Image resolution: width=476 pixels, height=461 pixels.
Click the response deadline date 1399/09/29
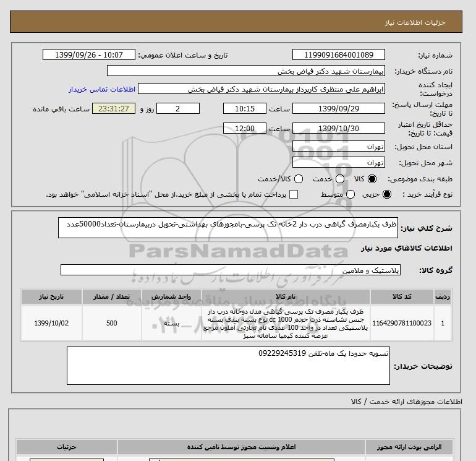pyautogui.click(x=339, y=108)
